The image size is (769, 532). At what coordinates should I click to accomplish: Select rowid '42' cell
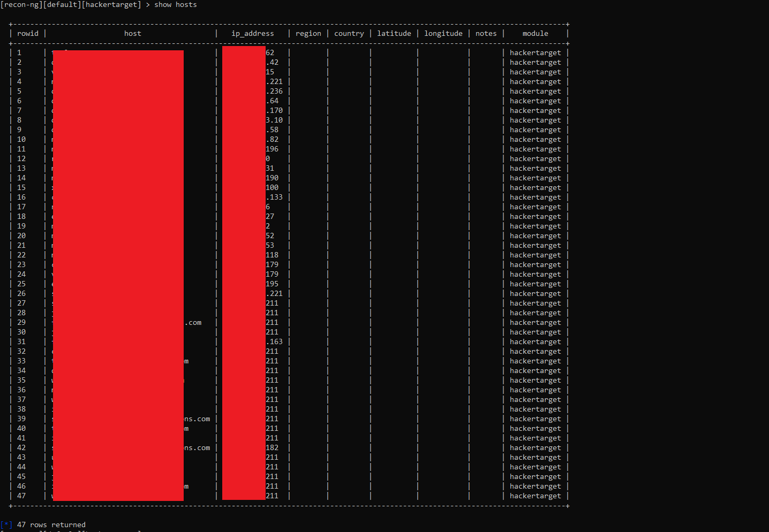pos(21,447)
